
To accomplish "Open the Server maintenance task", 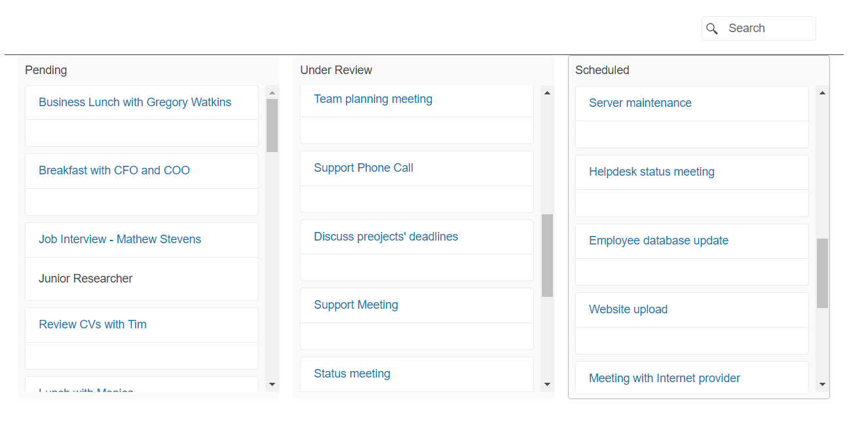I will coord(639,102).
